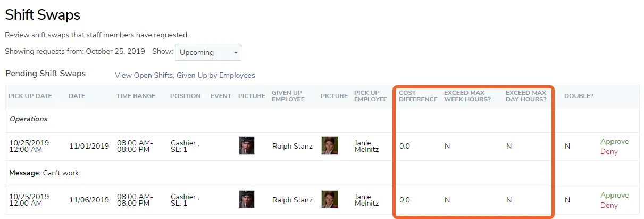The width and height of the screenshot is (644, 219).
Task: Select the Operations group row
Action: [322, 119]
